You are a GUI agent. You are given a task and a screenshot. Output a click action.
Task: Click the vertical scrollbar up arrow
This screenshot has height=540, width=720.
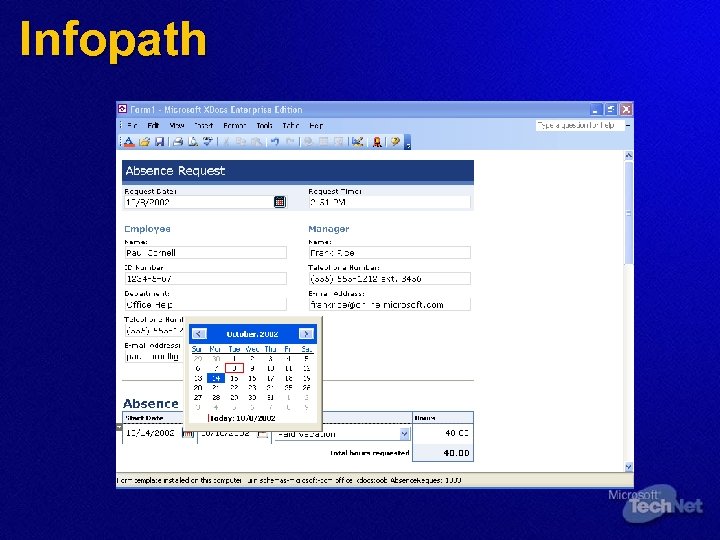pos(629,156)
